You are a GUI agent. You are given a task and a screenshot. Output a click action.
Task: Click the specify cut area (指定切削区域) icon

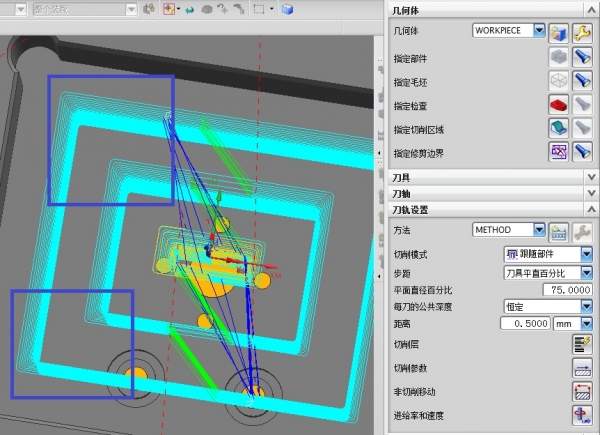click(558, 128)
